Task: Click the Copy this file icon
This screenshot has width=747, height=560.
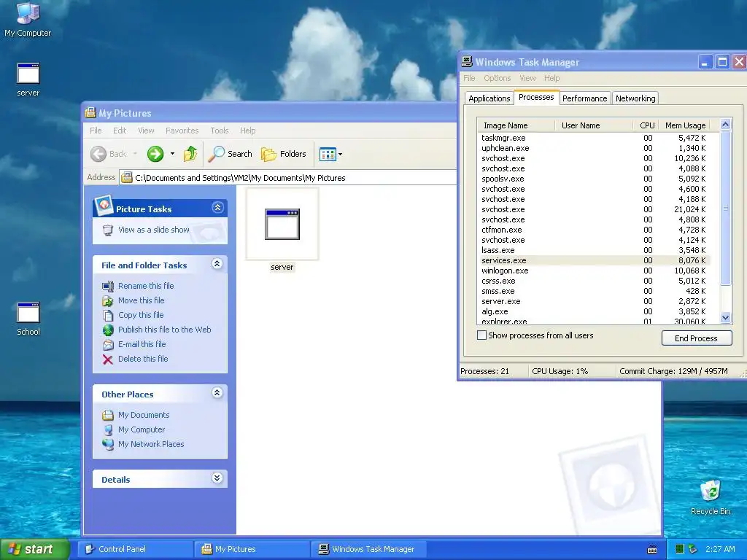Action: click(108, 315)
